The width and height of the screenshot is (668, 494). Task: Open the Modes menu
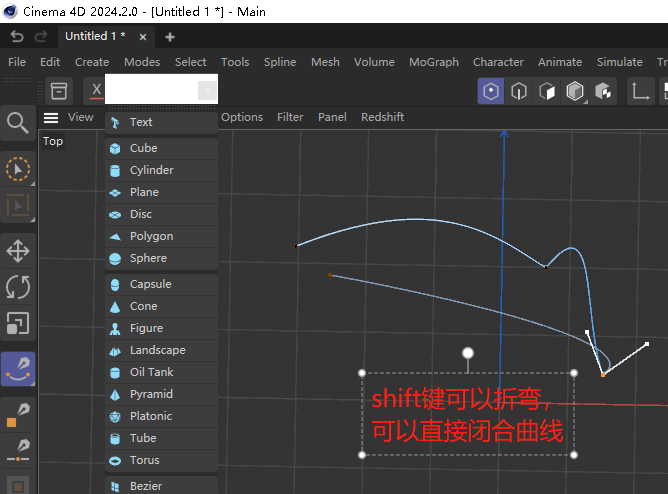point(142,62)
